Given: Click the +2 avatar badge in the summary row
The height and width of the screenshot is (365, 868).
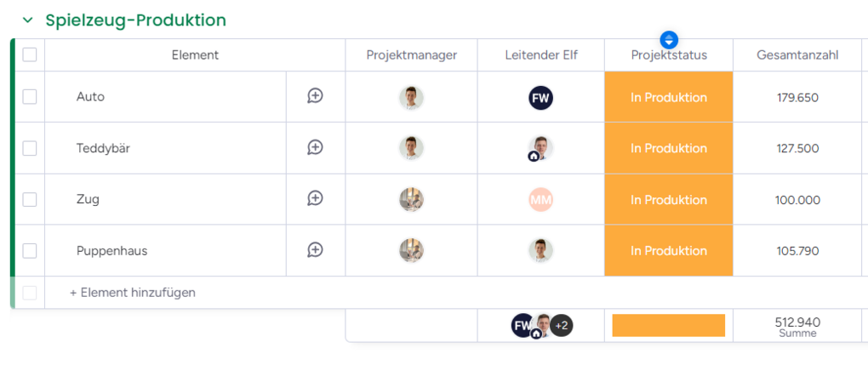Looking at the screenshot, I should 562,325.
